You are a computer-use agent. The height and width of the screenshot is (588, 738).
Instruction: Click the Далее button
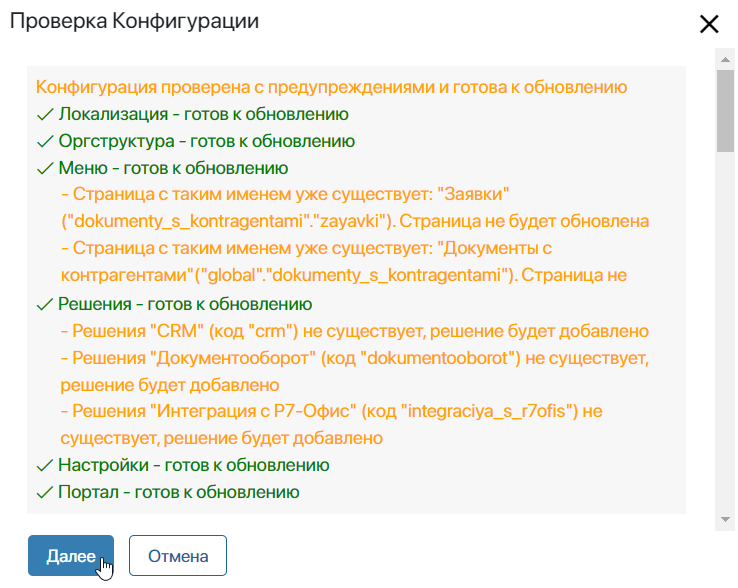[71, 556]
